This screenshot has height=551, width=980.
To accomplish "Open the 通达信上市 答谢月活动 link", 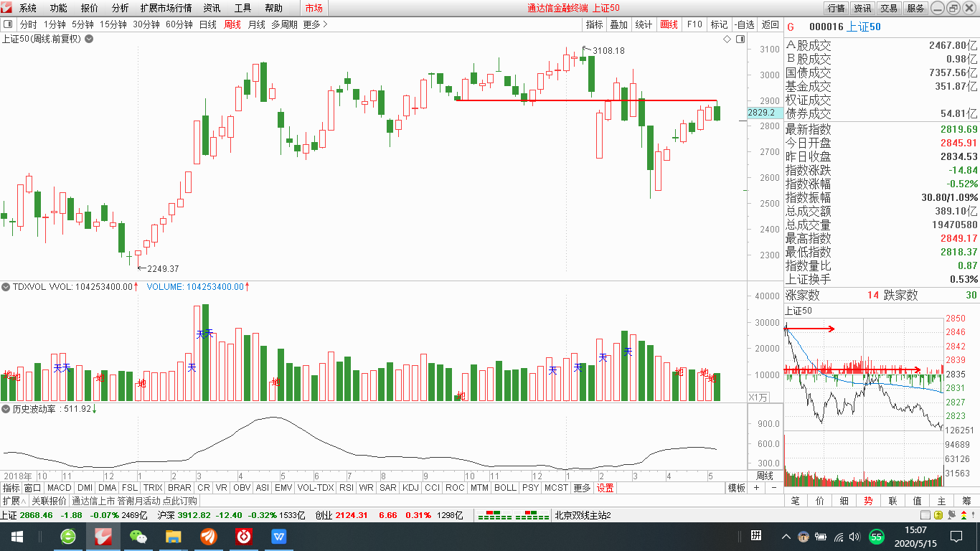I will pyautogui.click(x=133, y=501).
